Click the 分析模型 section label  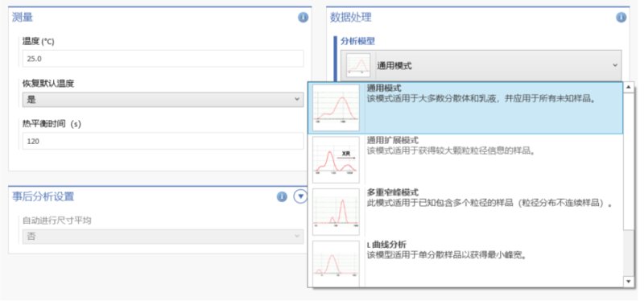[357, 41]
